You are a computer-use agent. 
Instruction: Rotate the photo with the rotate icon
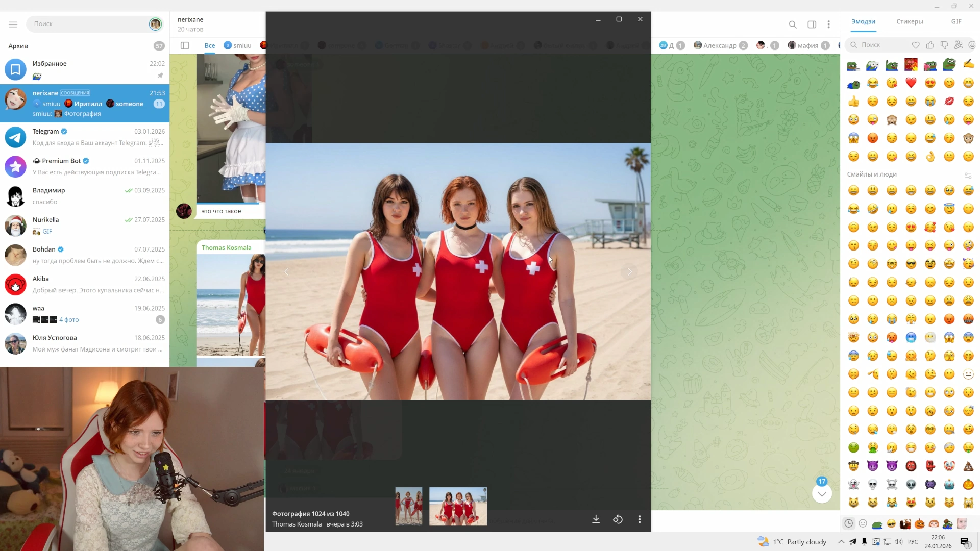tap(618, 519)
